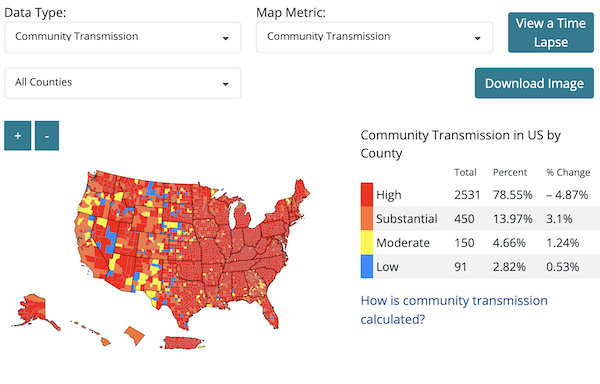
Task: Zoom out of the map with minus button
Action: (47, 136)
